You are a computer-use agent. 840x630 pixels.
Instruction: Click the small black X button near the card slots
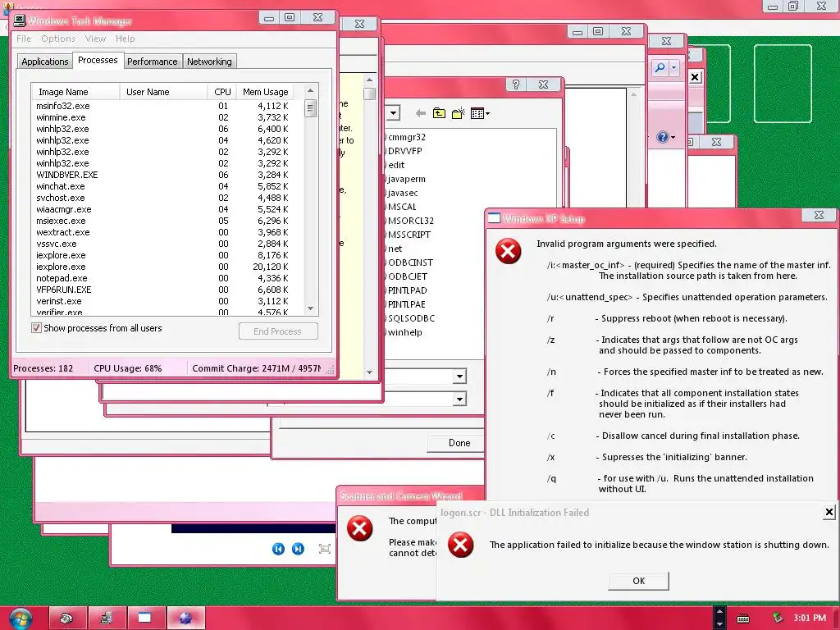point(695,77)
